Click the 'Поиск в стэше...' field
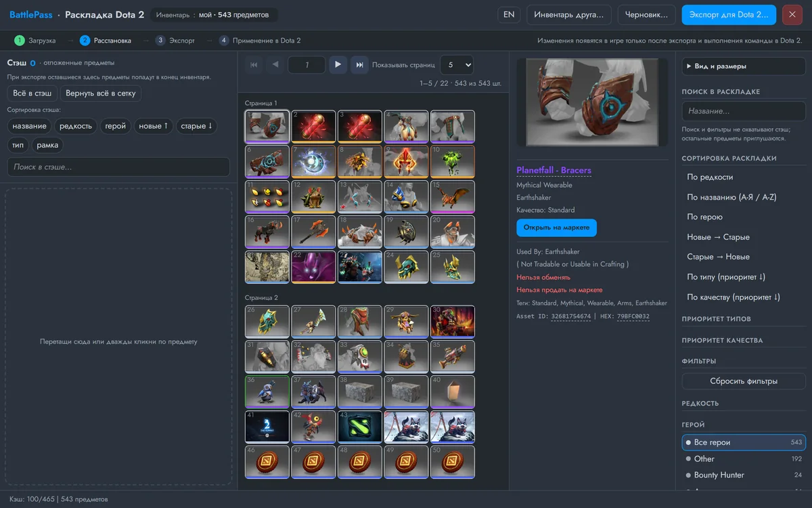The height and width of the screenshot is (508, 812). tap(118, 167)
